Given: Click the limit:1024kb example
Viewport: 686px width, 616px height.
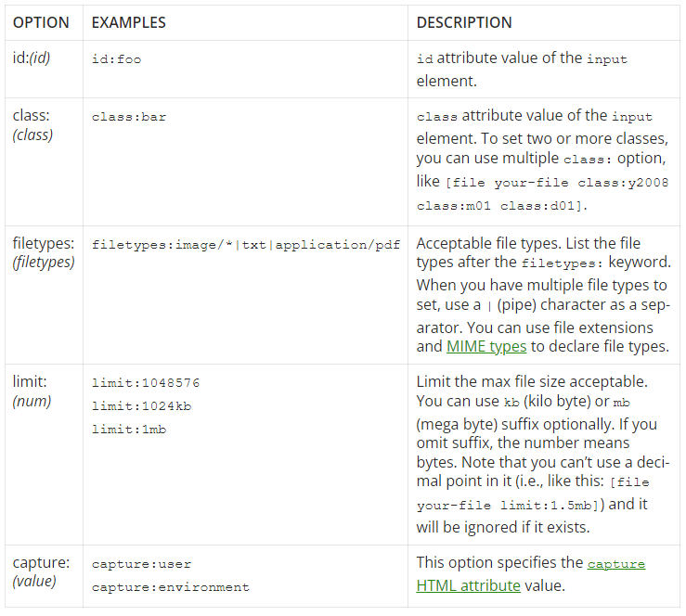Looking at the screenshot, I should 142,405.
